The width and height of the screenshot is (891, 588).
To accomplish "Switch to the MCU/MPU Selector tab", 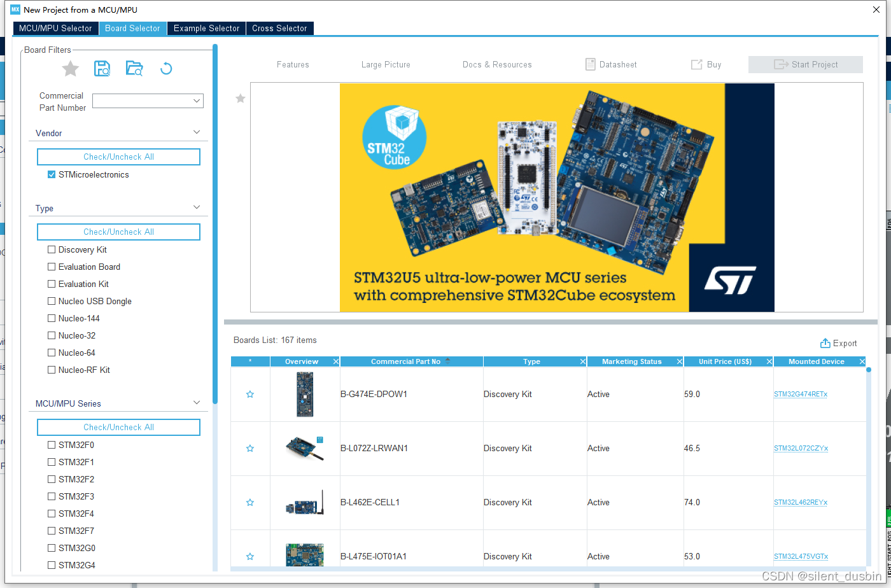I will (x=55, y=28).
